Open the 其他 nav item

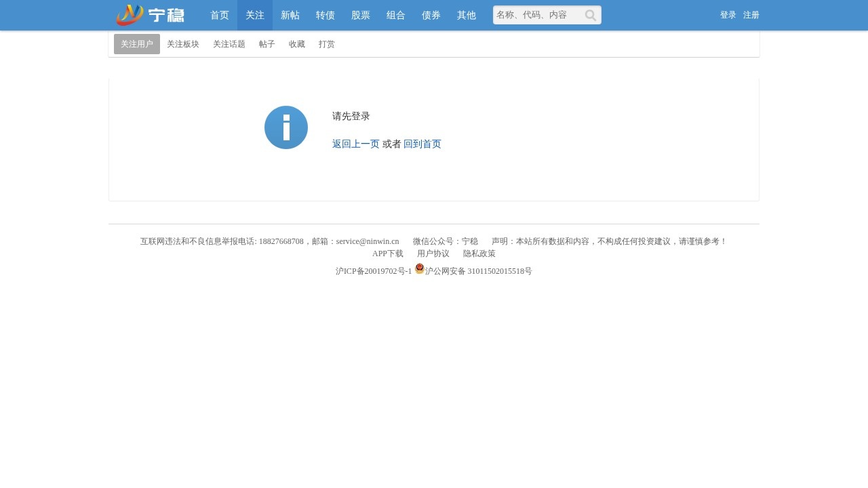[467, 15]
